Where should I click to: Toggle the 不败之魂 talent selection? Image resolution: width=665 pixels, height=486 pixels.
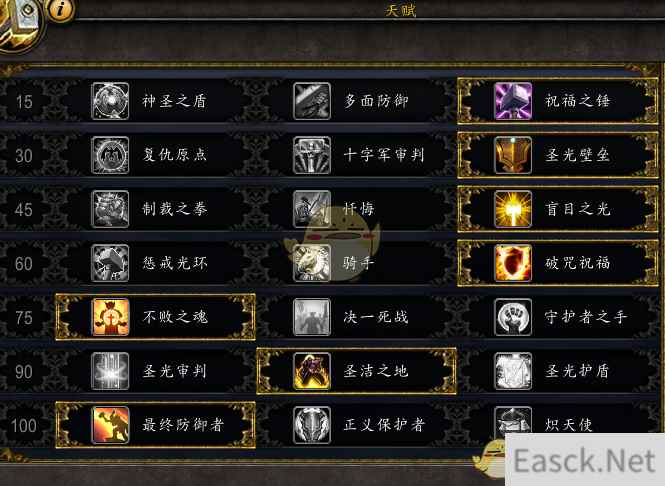pyautogui.click(x=155, y=317)
